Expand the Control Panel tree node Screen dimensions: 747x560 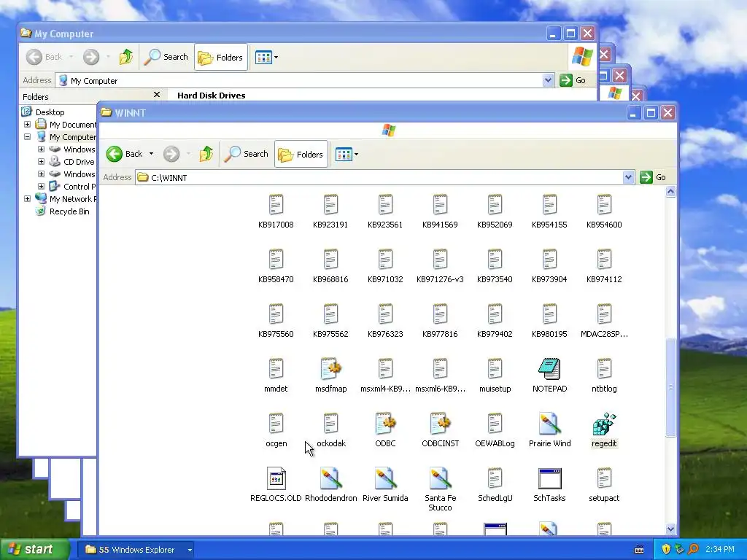tap(41, 186)
